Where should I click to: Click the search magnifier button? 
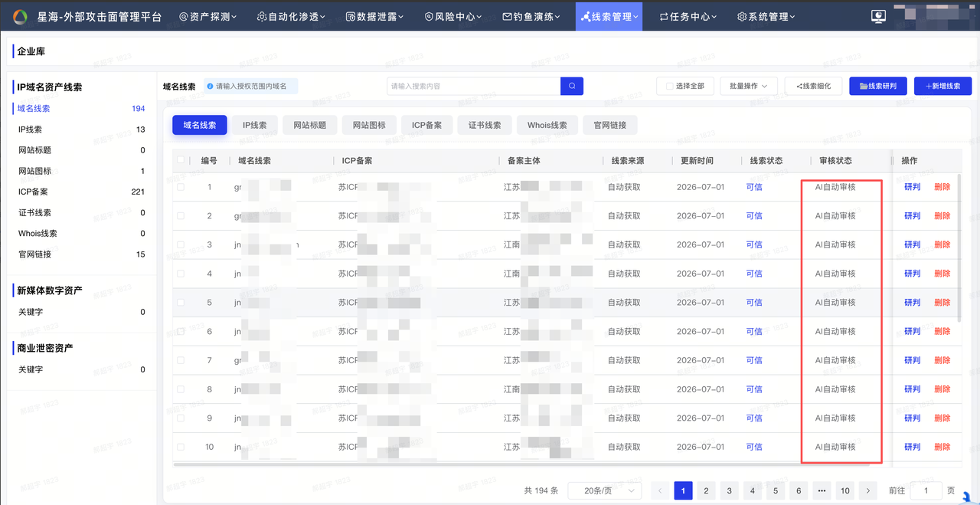point(572,86)
